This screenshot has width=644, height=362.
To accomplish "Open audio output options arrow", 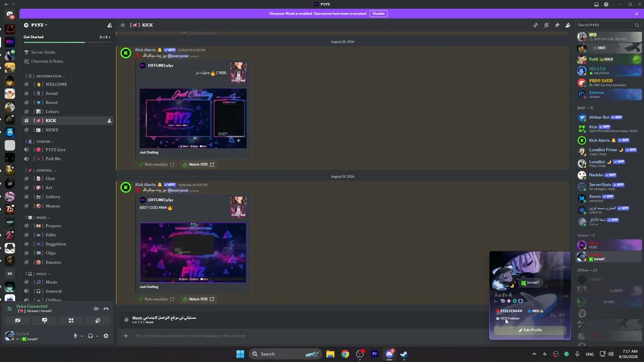I will click(97, 336).
